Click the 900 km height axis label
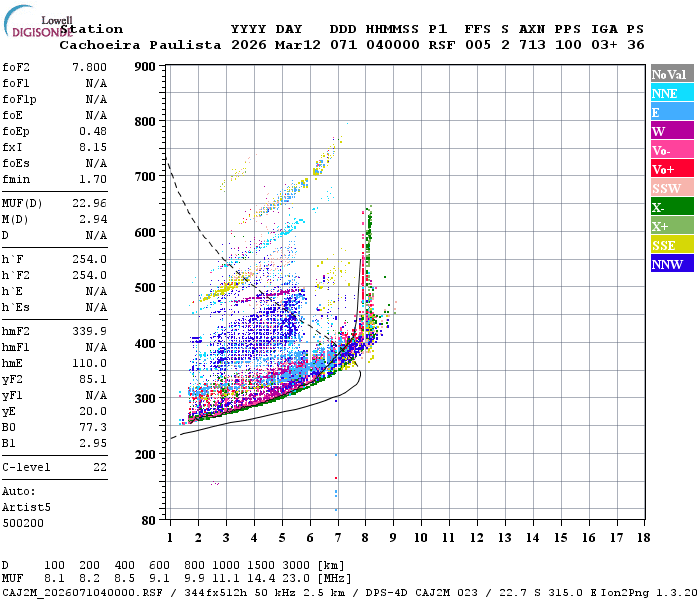 (x=145, y=67)
